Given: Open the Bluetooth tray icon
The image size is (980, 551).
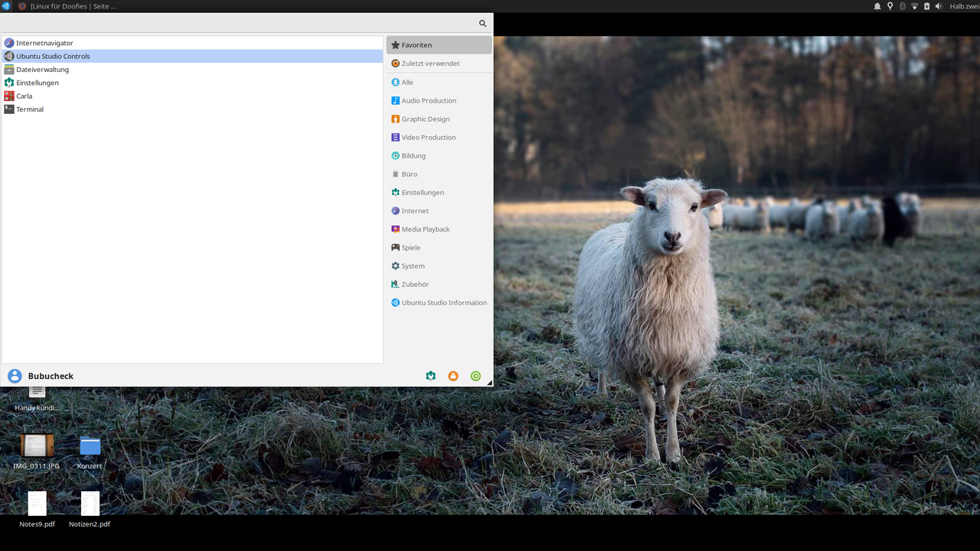Looking at the screenshot, I should (902, 6).
